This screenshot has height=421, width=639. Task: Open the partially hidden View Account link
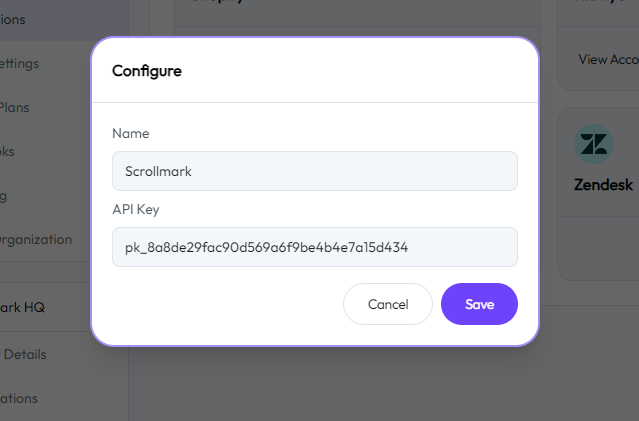click(608, 59)
